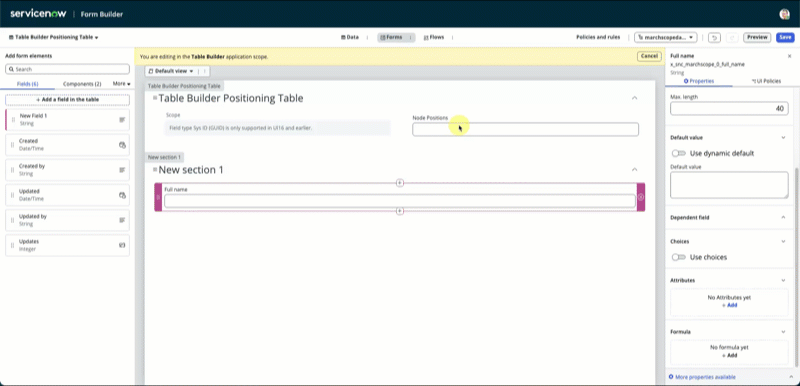The height and width of the screenshot is (386, 800).
Task: Click the Default value text area
Action: click(x=729, y=185)
